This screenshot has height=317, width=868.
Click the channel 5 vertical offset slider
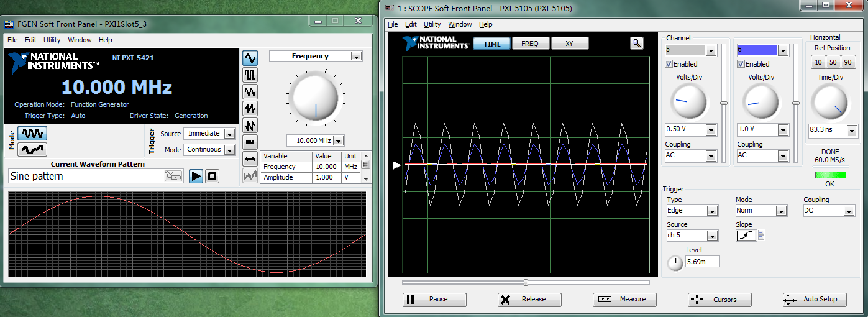click(723, 103)
